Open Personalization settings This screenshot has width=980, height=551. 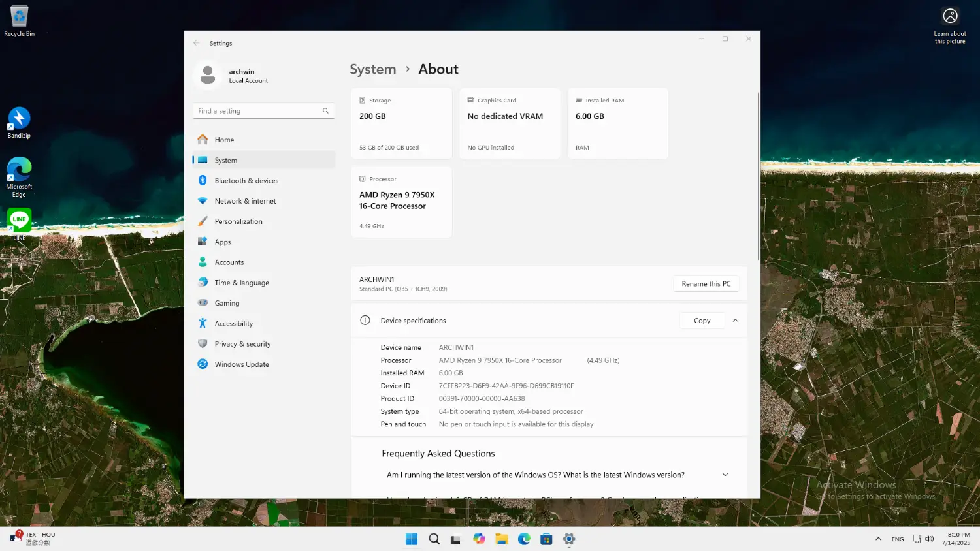click(264, 221)
